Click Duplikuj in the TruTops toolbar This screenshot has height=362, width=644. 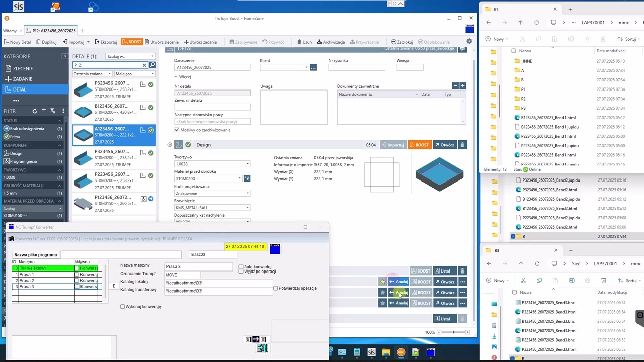(x=46, y=42)
